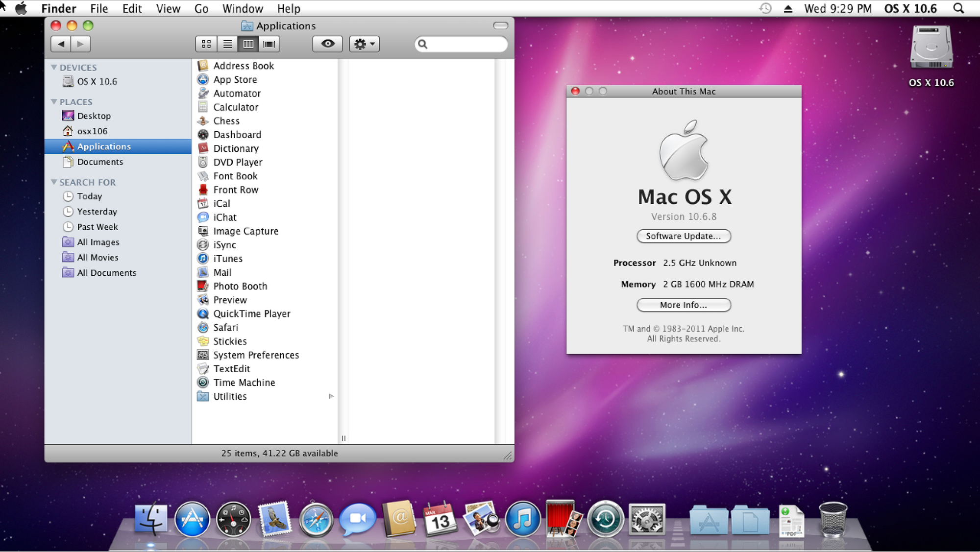Toggle icon view in Finder
This screenshot has height=552, width=980.
206,43
